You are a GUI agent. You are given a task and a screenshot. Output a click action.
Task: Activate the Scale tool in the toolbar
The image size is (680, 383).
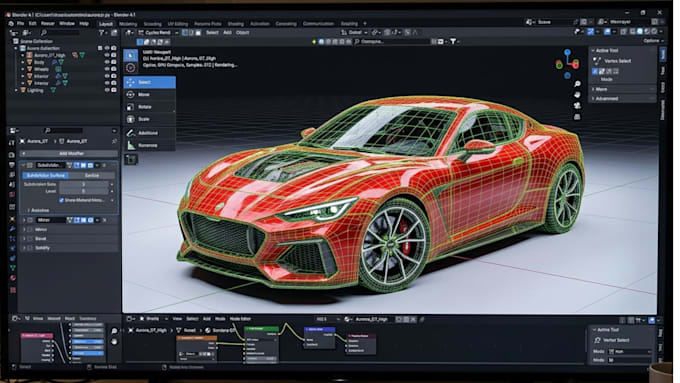pyautogui.click(x=149, y=119)
